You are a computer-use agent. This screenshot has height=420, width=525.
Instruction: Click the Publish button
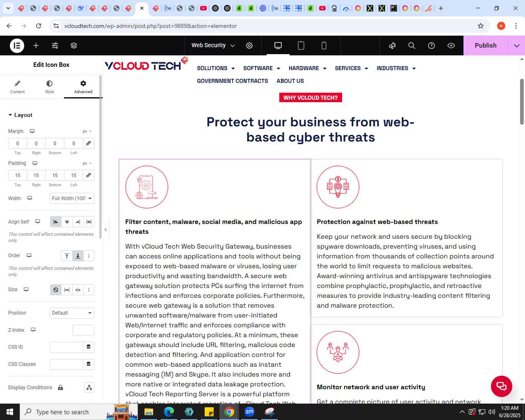[x=486, y=46]
